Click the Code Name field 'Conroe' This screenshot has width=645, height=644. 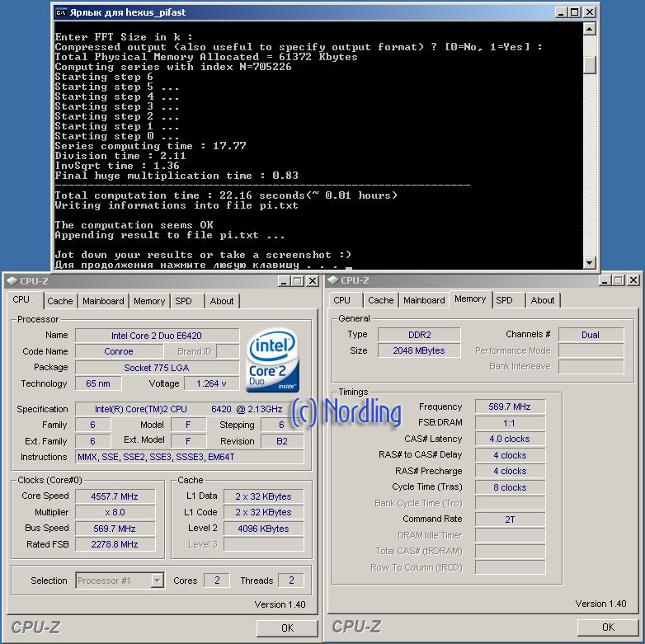pos(119,351)
